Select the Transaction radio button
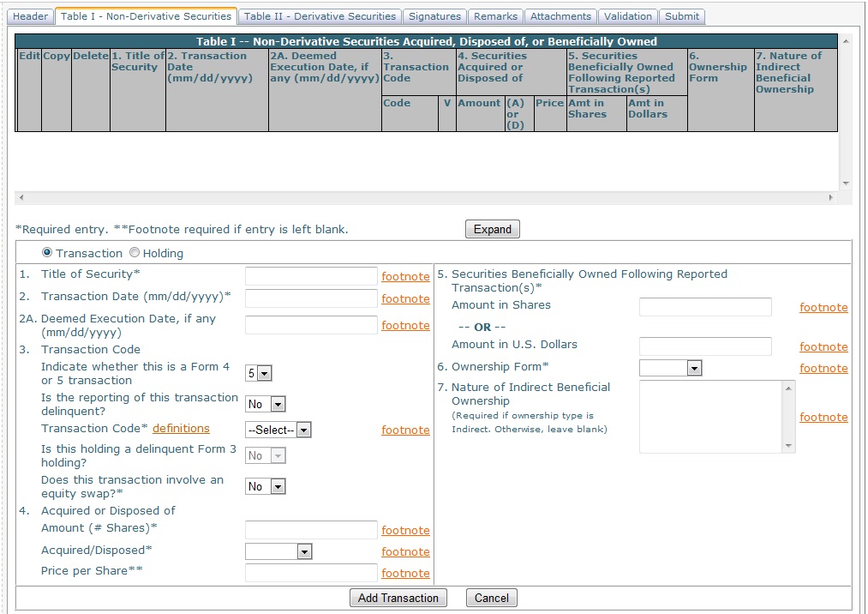This screenshot has width=868, height=614. [x=47, y=253]
